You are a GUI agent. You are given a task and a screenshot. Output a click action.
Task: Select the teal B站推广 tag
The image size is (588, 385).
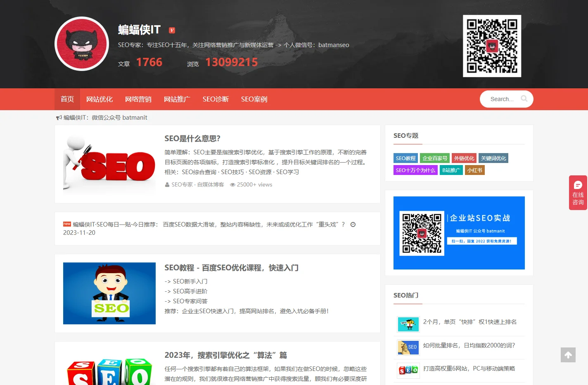451,170
